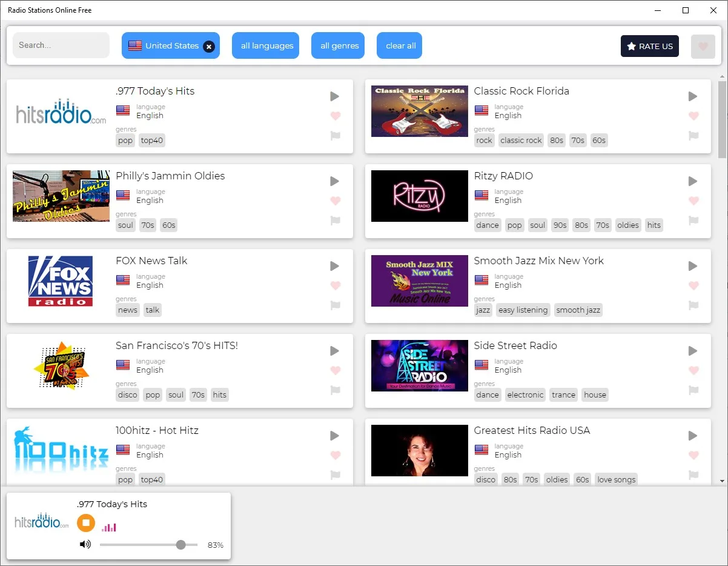Mute volume via speaker icon
The width and height of the screenshot is (728, 566).
click(85, 544)
